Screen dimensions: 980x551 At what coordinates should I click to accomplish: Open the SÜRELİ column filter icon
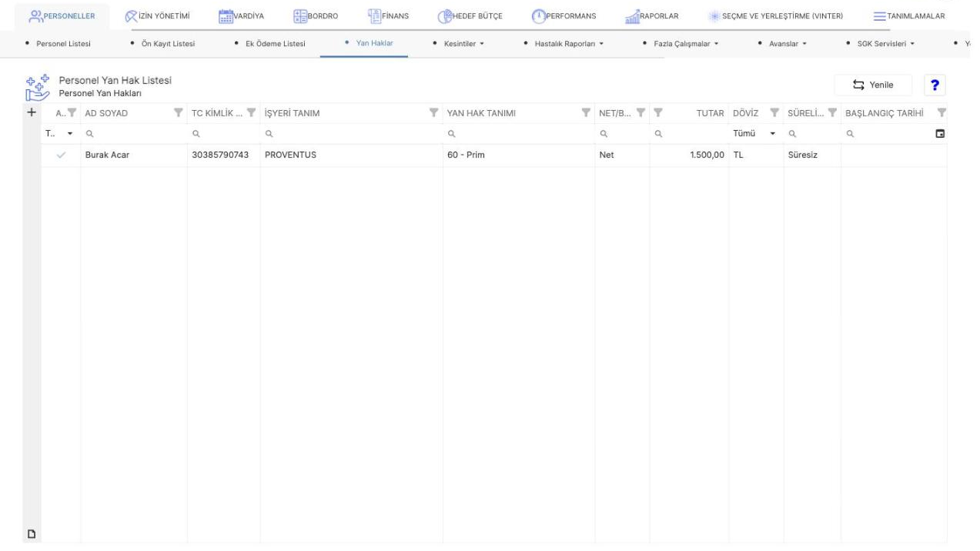pyautogui.click(x=832, y=114)
